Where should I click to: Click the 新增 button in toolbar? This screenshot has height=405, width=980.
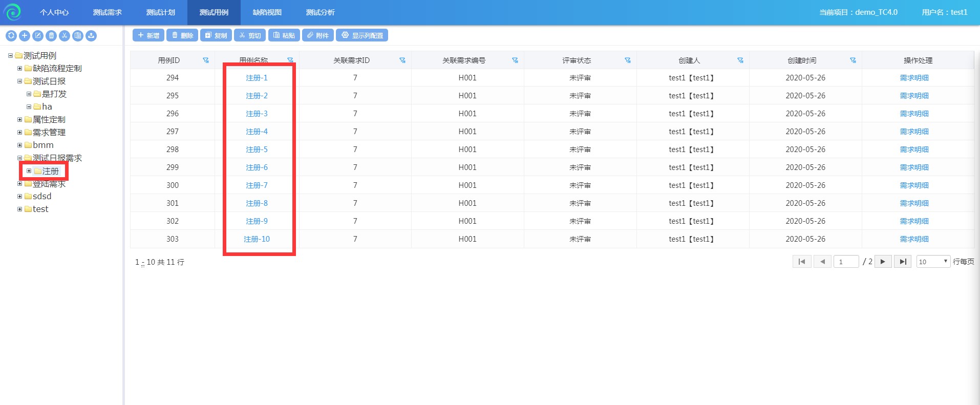(148, 35)
